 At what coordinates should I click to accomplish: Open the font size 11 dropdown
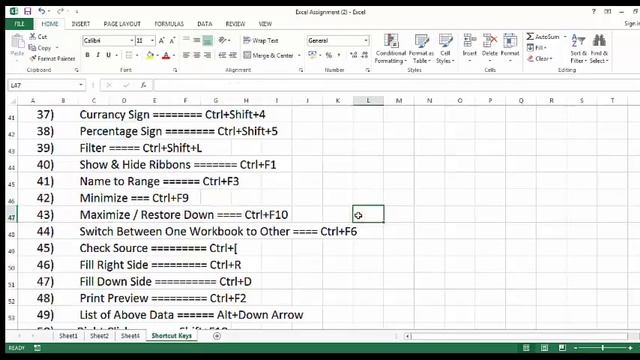152,40
